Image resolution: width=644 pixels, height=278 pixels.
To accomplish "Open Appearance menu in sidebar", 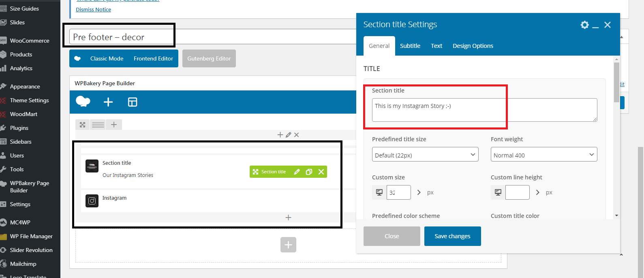I will coord(25,86).
